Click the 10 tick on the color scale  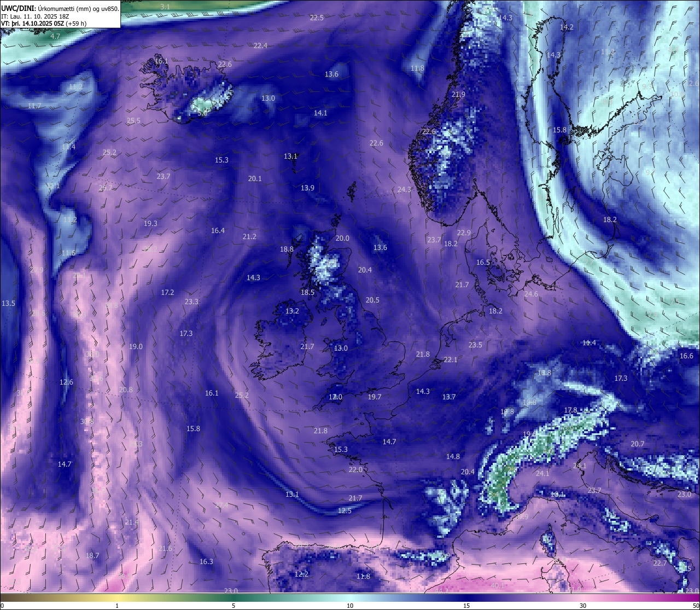pos(350,606)
